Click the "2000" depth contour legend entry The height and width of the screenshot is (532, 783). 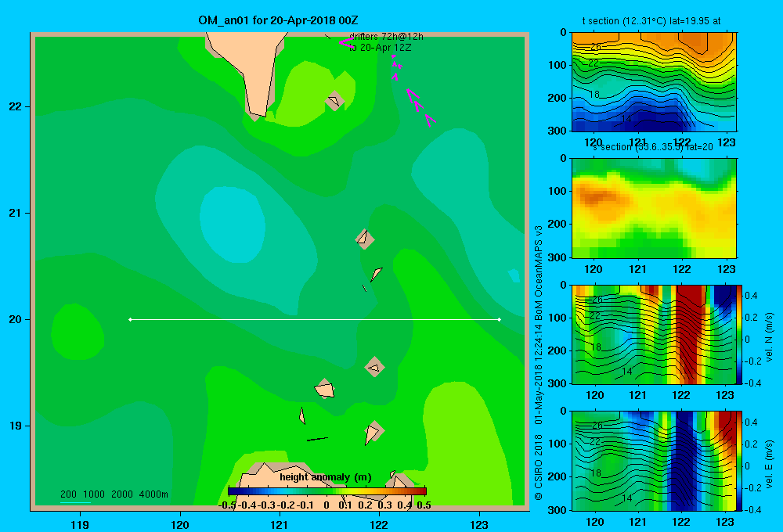(x=122, y=494)
